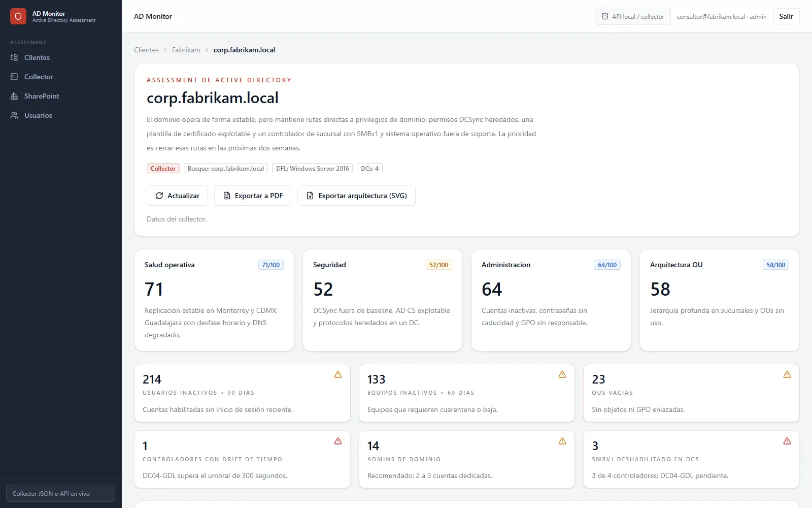Click the Bosque: corp.fabrikam.local tag
The width and height of the screenshot is (812, 508).
226,168
